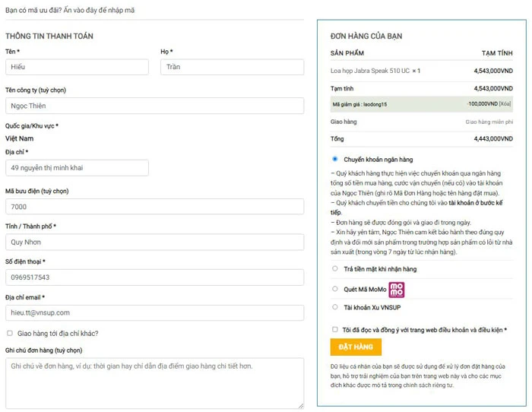Tick the terms and conditions agreement checkbox
This screenshot has height=412, width=532.
click(x=335, y=330)
